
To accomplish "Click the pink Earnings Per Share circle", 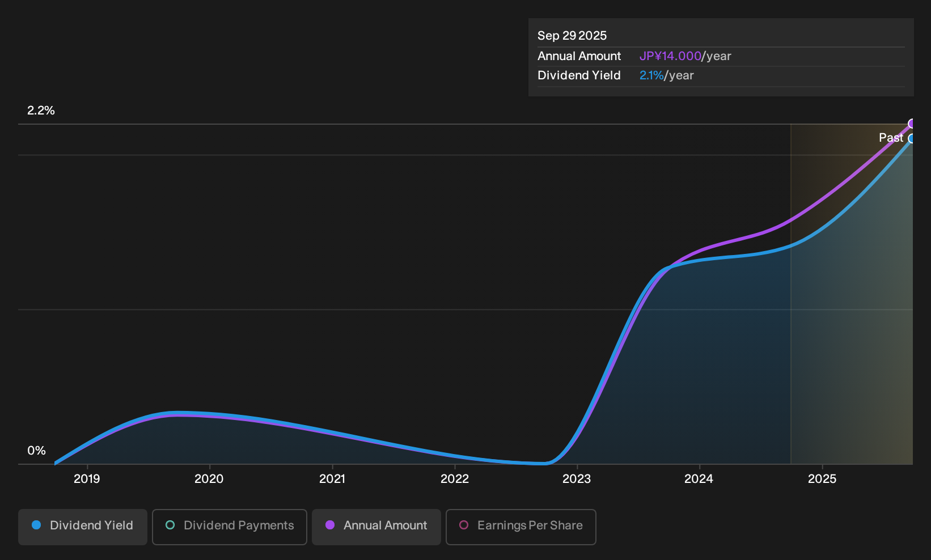I will coord(464,525).
